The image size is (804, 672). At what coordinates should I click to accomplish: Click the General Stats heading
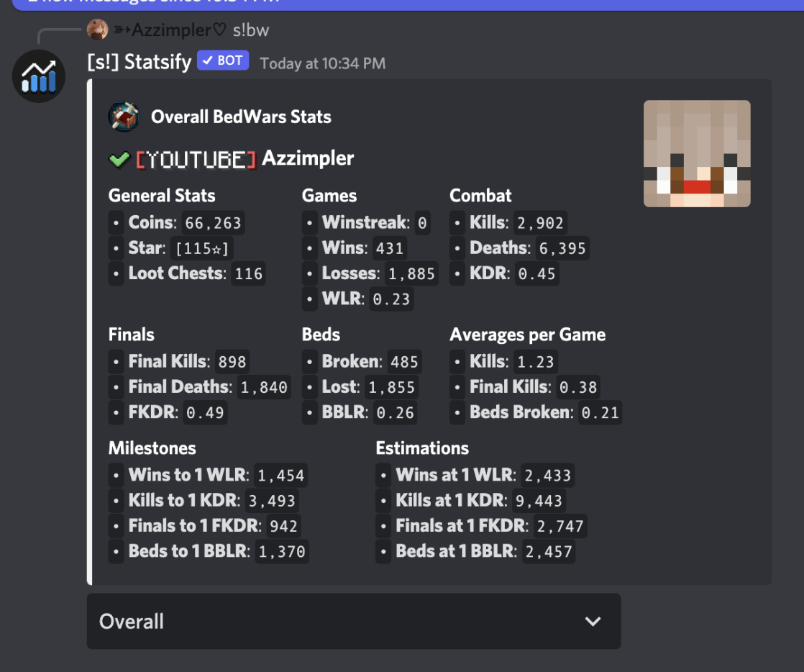[x=162, y=196]
